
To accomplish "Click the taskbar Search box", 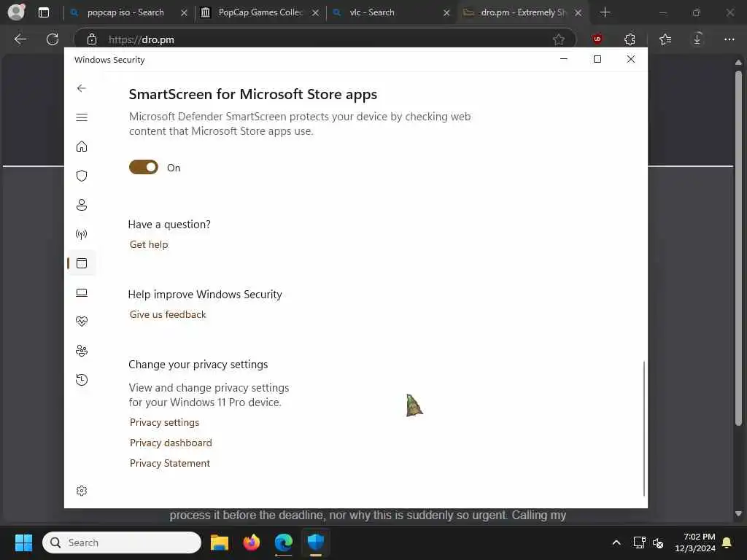I will pos(122,542).
